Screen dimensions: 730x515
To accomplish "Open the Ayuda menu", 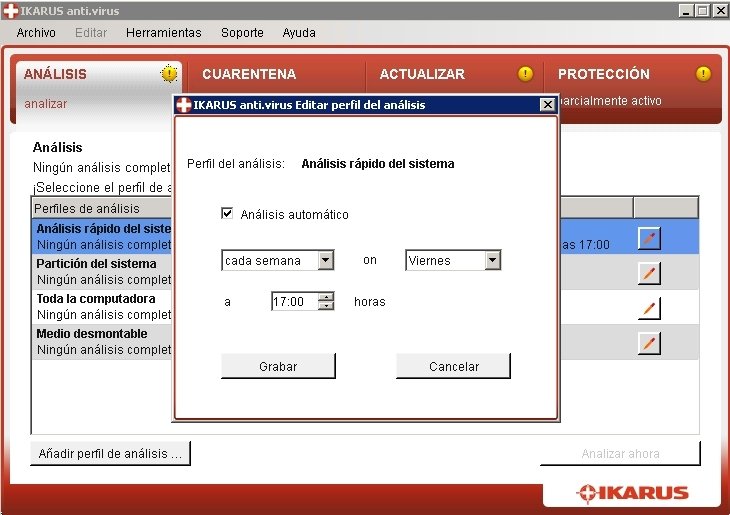I will point(299,33).
